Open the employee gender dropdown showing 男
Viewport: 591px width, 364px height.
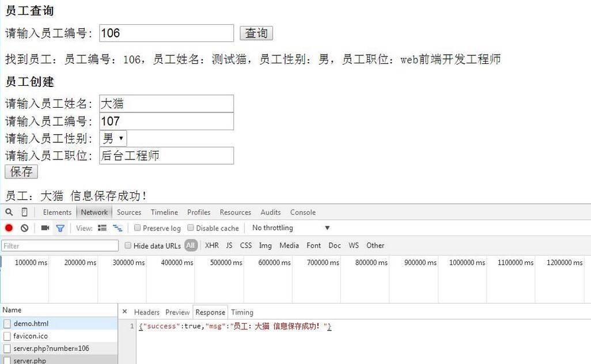[x=113, y=138]
